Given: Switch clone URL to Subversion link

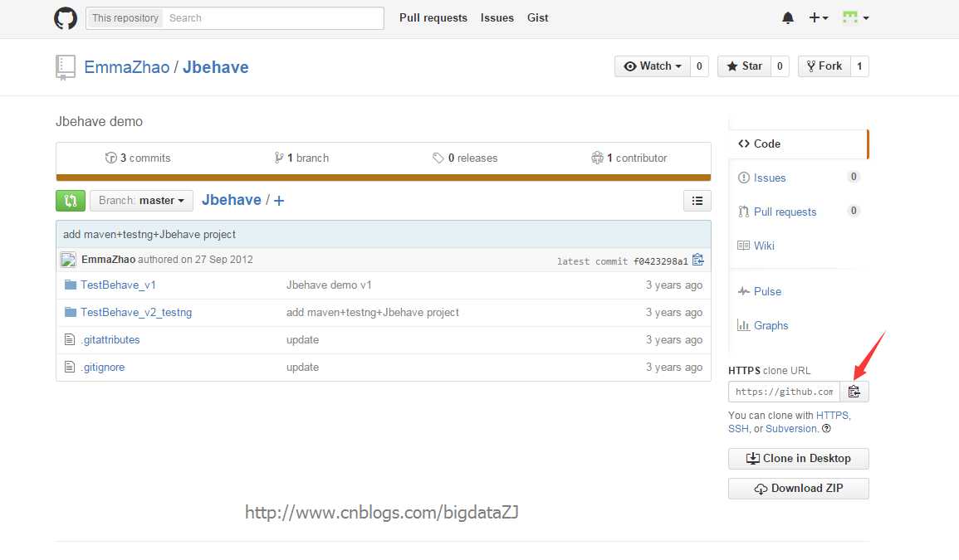Looking at the screenshot, I should click(791, 429).
